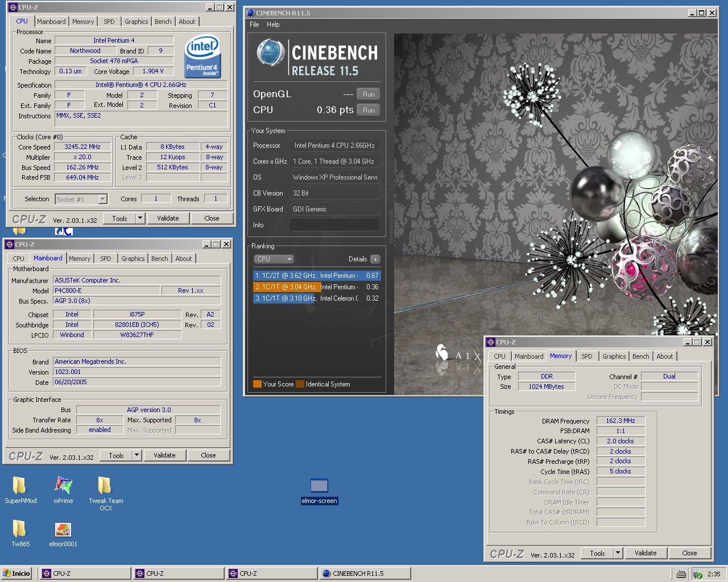Open the Tw865 desktop folder
Viewport: 728px width, 582px height.
click(x=20, y=533)
